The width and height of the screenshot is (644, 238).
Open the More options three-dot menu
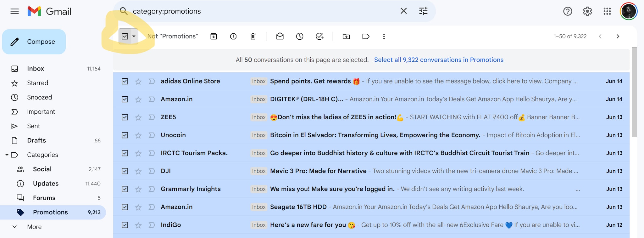click(x=384, y=37)
